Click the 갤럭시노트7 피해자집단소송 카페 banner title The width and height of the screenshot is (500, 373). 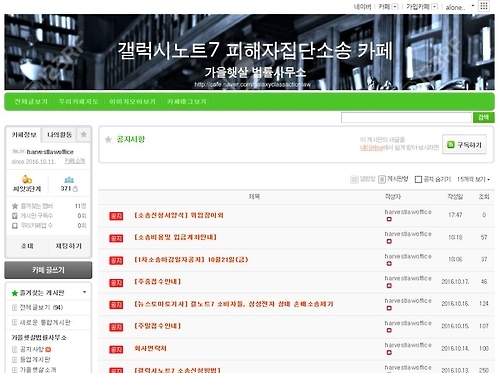click(255, 51)
